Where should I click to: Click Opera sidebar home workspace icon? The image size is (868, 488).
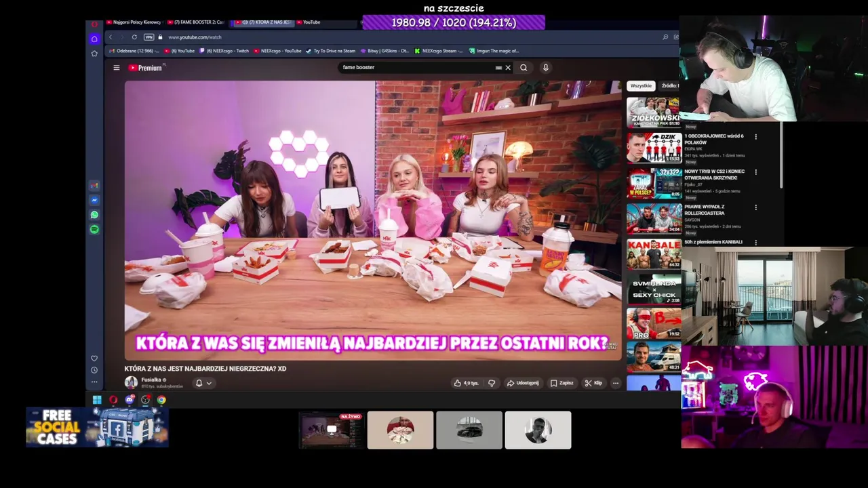(94, 39)
